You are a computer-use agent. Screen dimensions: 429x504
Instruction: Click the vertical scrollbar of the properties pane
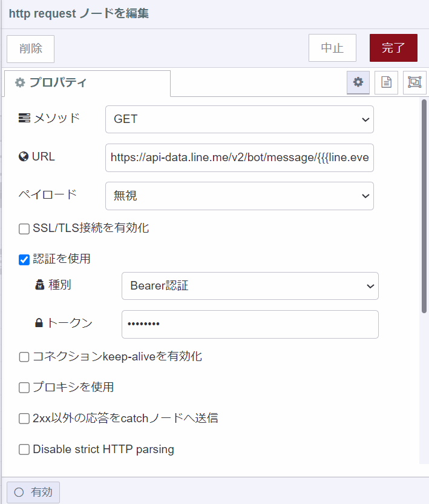click(424, 206)
